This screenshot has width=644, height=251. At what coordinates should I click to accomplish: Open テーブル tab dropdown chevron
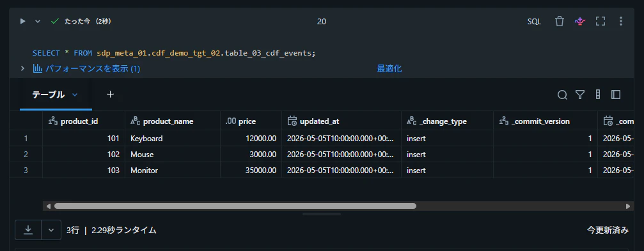[x=75, y=95]
